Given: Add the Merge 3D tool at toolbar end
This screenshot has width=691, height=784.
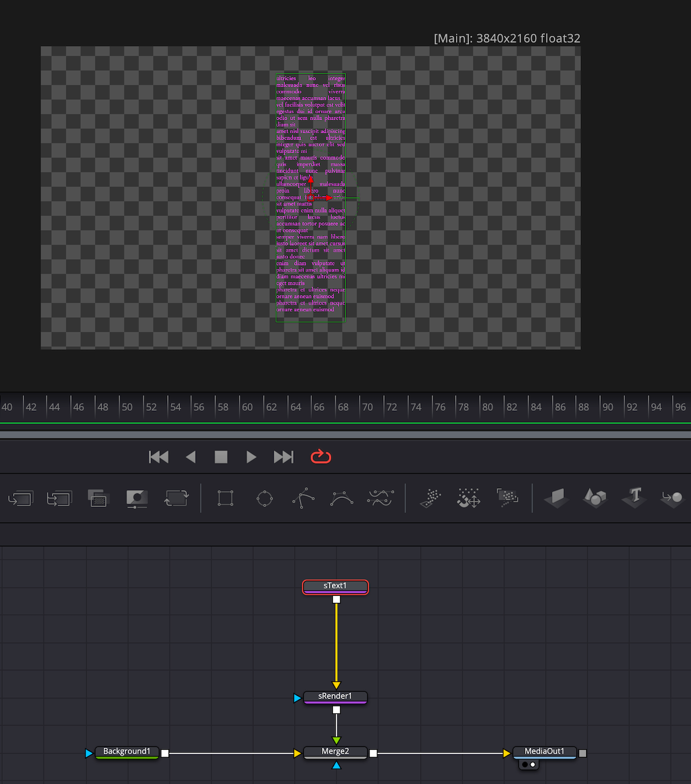Looking at the screenshot, I should [x=672, y=498].
